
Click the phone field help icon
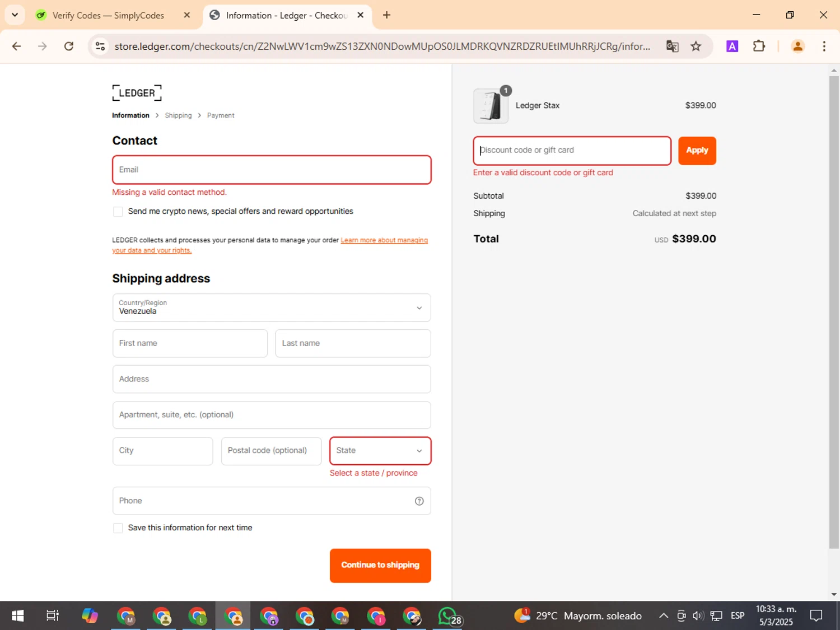[419, 501]
